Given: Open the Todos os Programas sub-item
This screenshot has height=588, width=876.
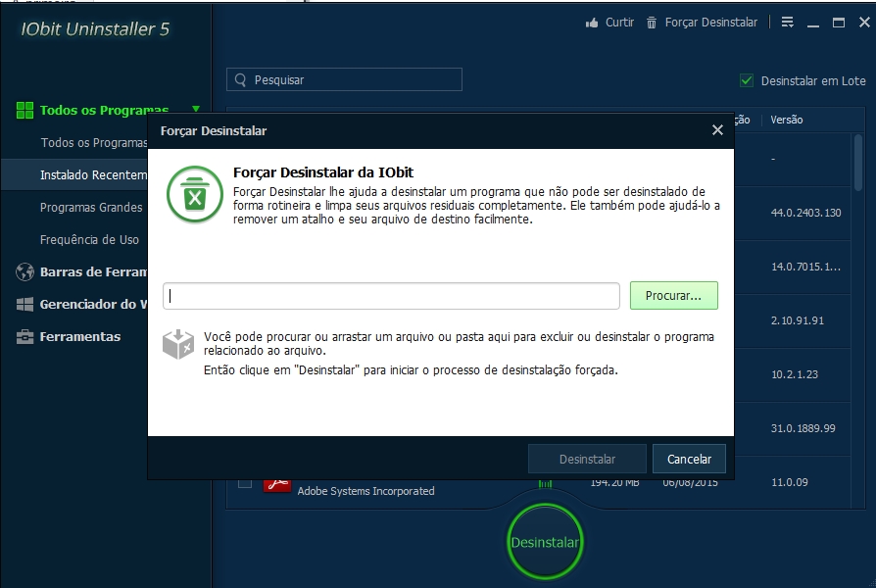Looking at the screenshot, I should pyautogui.click(x=93, y=142).
